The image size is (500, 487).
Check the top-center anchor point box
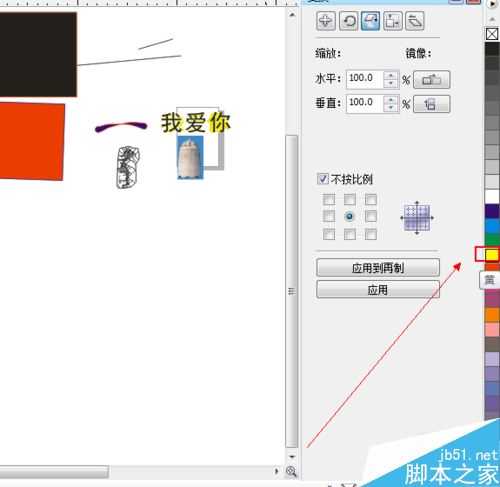pos(350,199)
